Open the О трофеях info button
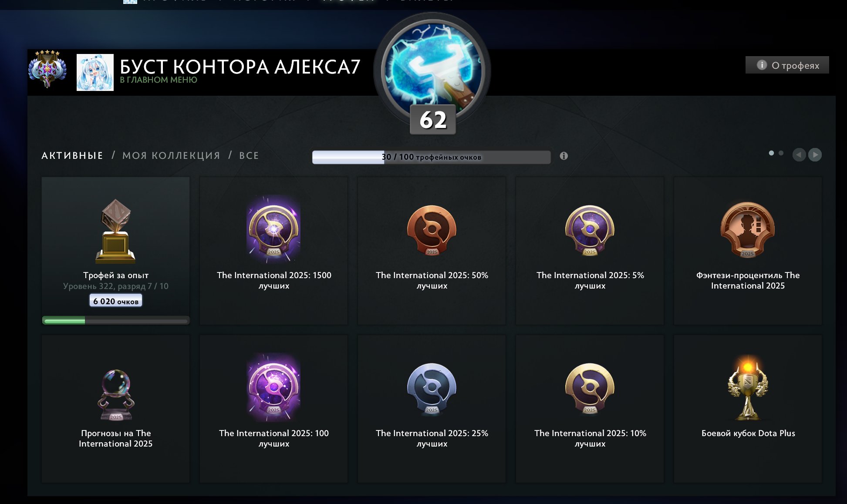This screenshot has height=504, width=847. (x=787, y=65)
